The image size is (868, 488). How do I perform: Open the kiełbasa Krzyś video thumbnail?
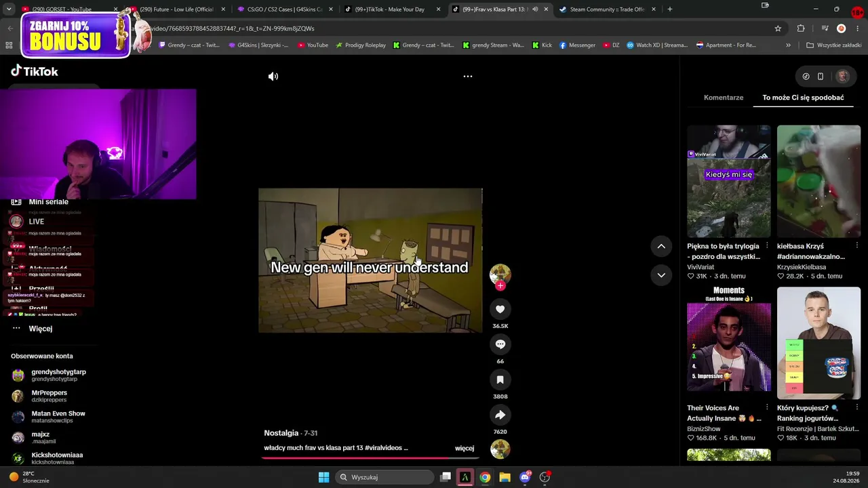click(818, 182)
